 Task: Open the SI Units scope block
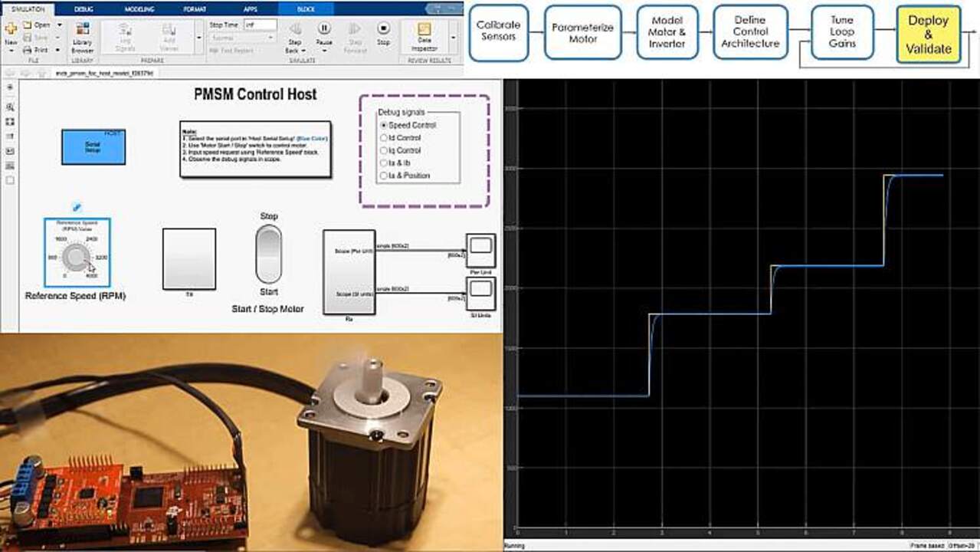[x=481, y=289]
